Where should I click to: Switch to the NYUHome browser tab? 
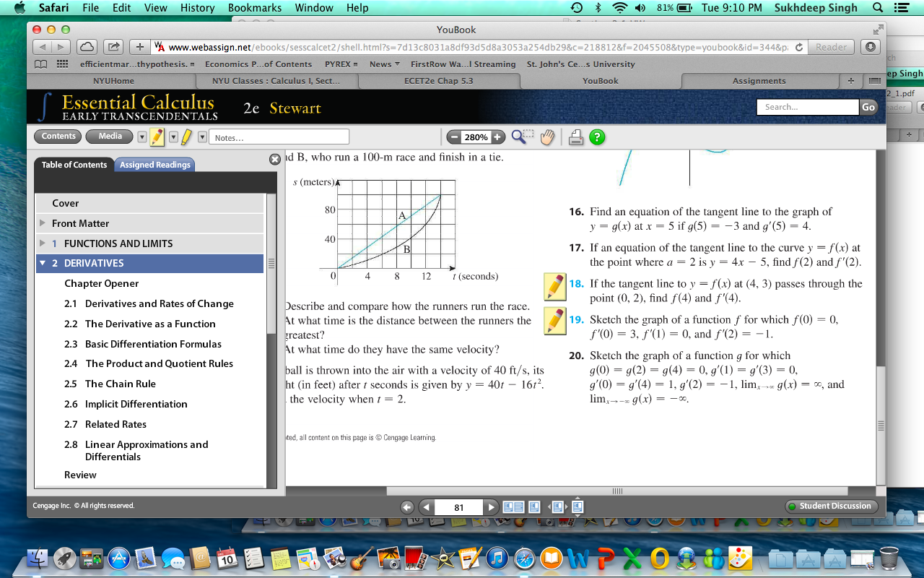tap(113, 81)
